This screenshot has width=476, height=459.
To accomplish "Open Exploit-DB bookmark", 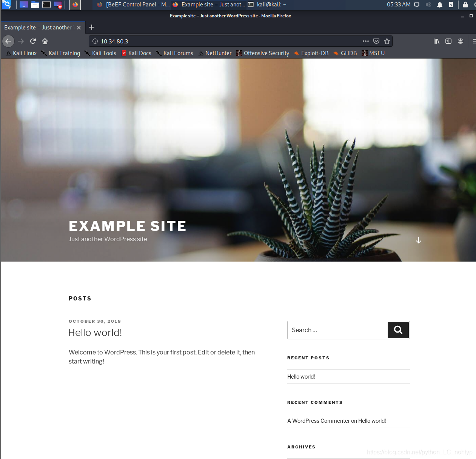I will coord(311,53).
